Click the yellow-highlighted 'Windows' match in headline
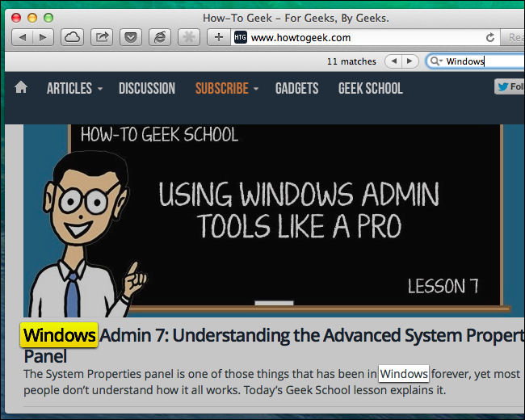Image resolution: width=525 pixels, height=420 pixels. (x=59, y=335)
